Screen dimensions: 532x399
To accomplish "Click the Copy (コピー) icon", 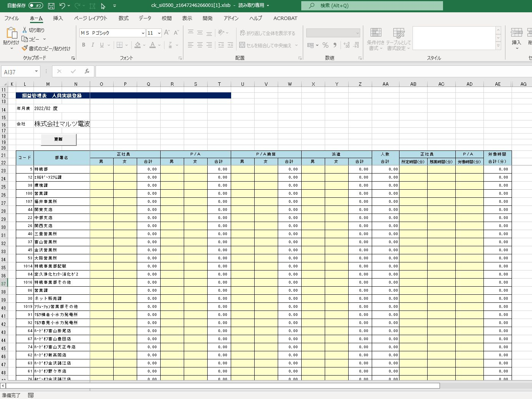I will 25,39.
